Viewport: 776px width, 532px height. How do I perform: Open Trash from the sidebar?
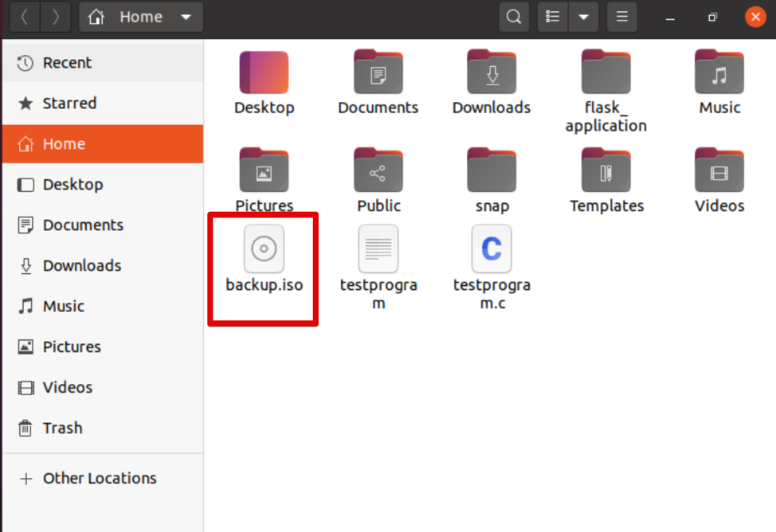tap(103, 428)
